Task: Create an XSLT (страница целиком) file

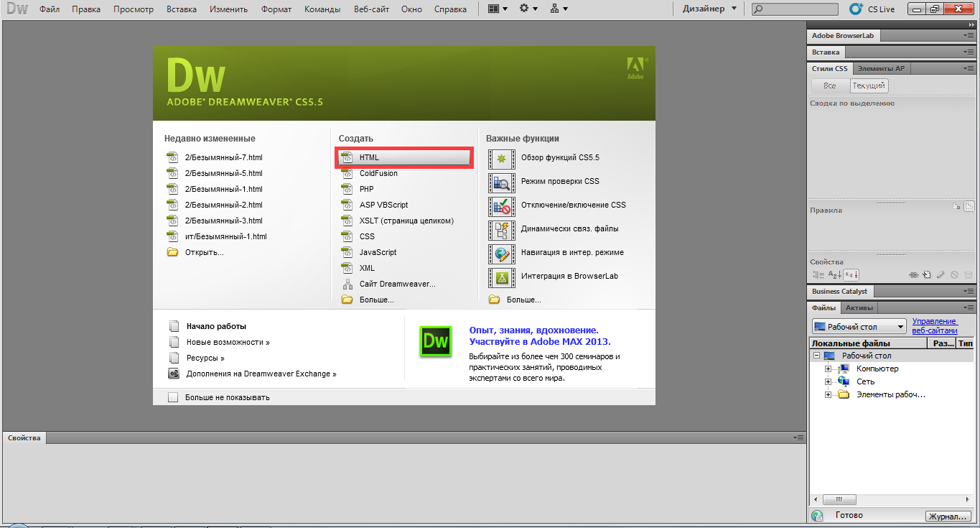Action: tap(397, 221)
